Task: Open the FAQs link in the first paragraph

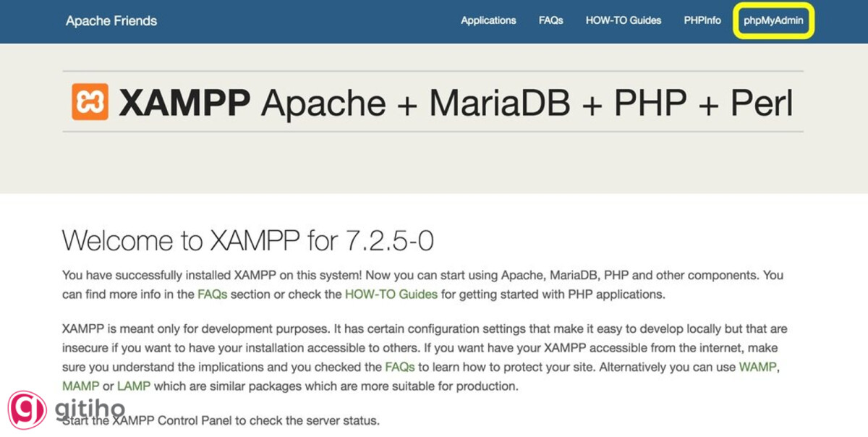Action: [x=213, y=294]
